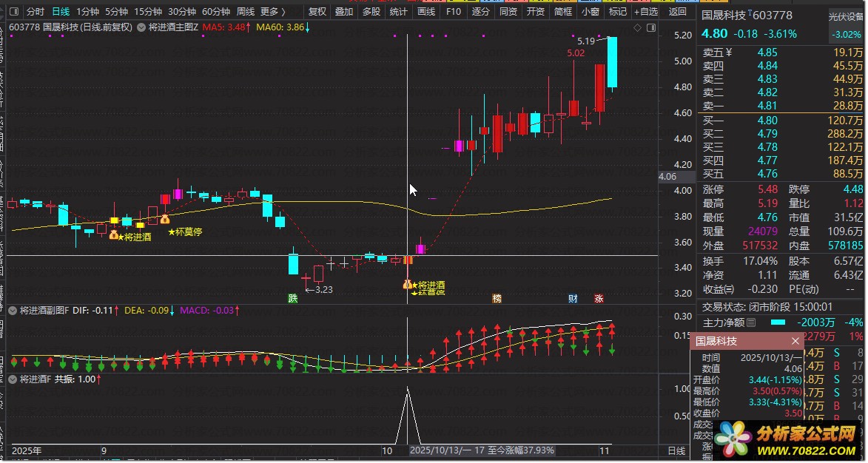Click 卖五 4.85 order row
This screenshot has height=463, width=868.
coord(781,53)
